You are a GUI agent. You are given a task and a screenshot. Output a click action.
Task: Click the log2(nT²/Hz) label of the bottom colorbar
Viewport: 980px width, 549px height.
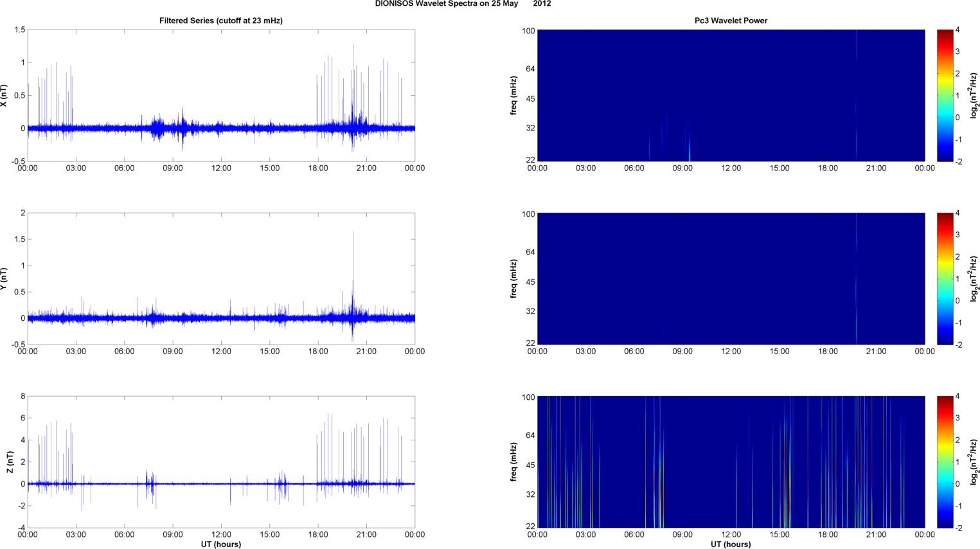[x=974, y=462]
